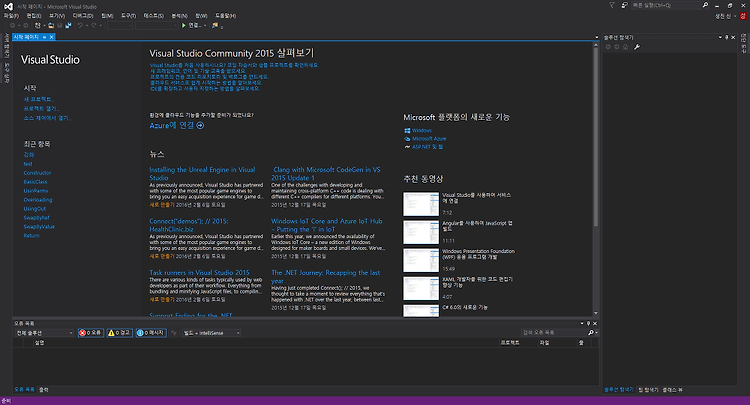750x405 pixels.
Task: Open the solution platform dropdown in toolbar
Action: [156, 25]
